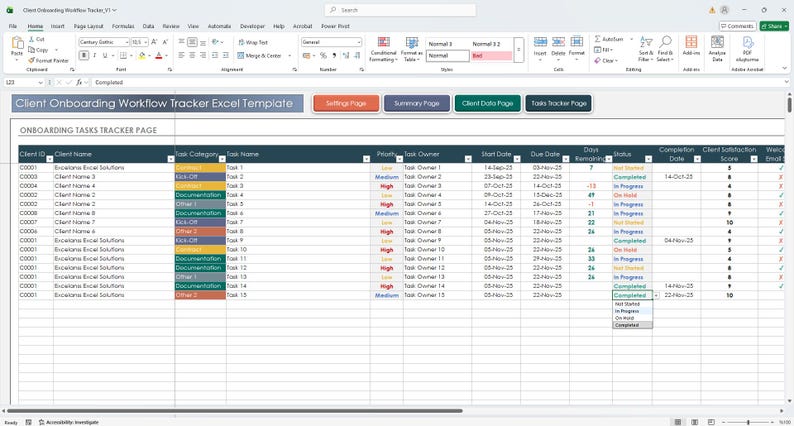Viewport: 794px width, 426px height.
Task: Click in the Search box in title bar
Action: [400, 10]
